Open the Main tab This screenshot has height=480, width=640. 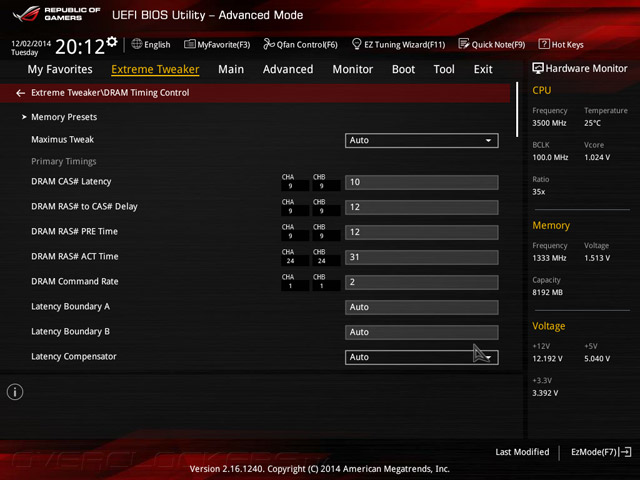(x=231, y=69)
